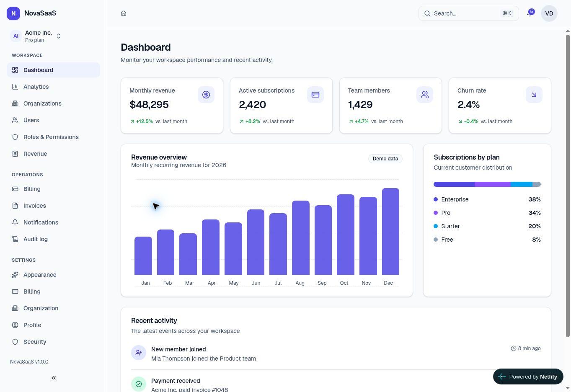Click the Dashboard grid icon in sidebar
Screen dimensions: 571x392
pyautogui.click(x=15, y=70)
